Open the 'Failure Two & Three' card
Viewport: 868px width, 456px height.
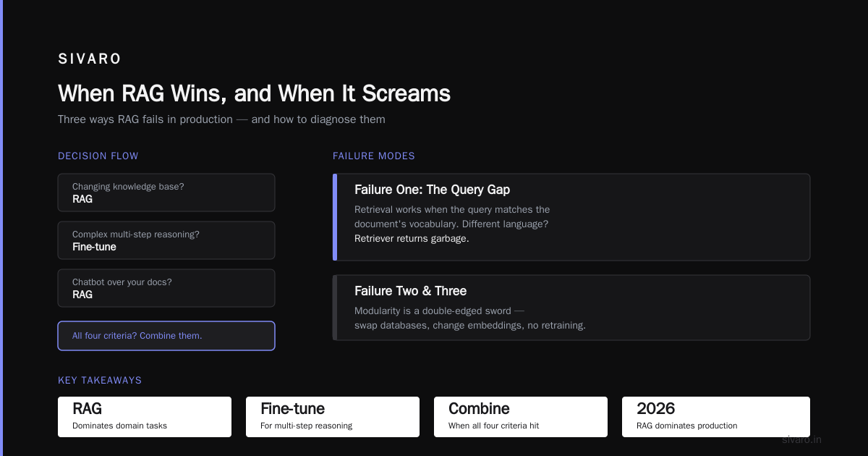click(571, 308)
